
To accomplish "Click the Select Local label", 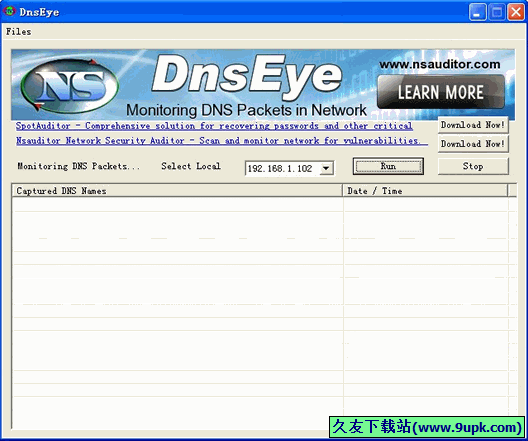I will tap(191, 166).
